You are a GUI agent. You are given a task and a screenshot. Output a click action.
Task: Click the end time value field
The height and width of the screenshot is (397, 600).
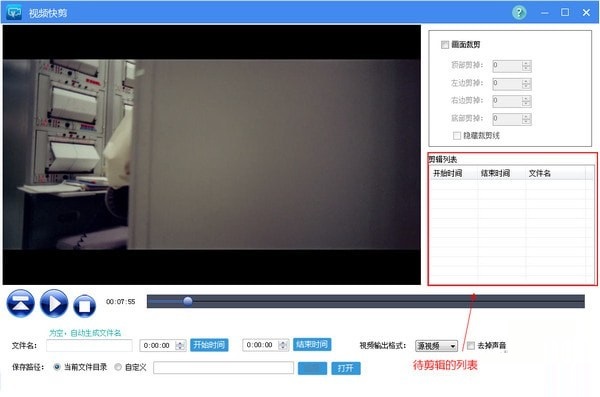(x=261, y=345)
